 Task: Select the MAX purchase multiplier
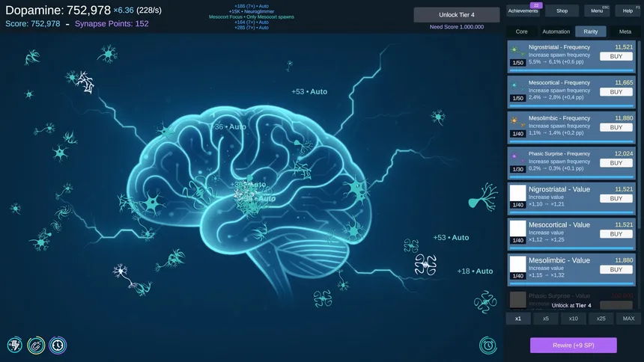pos(628,319)
